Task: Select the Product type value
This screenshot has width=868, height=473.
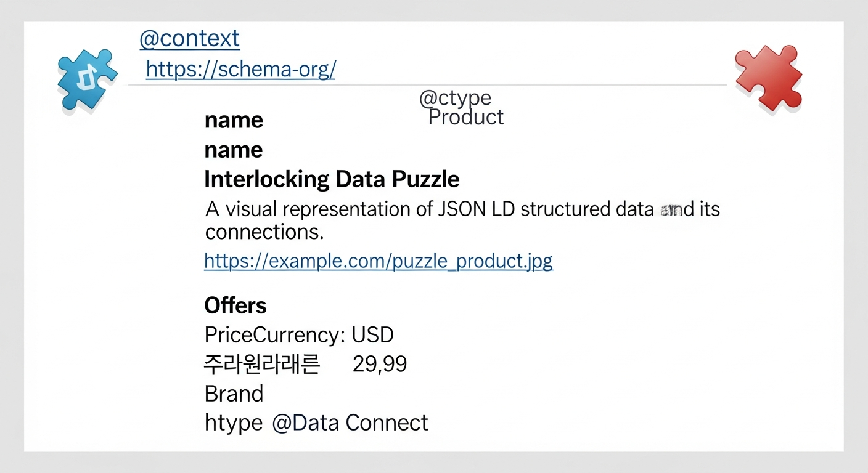Action: [465, 117]
